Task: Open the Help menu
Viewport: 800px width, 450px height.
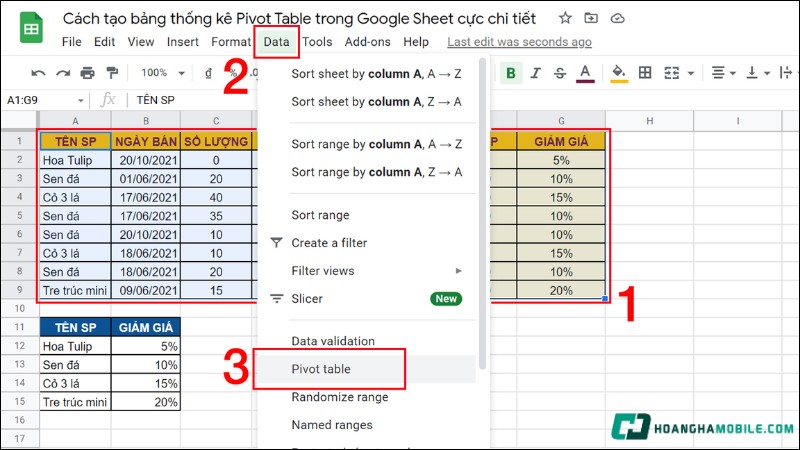Action: pyautogui.click(x=416, y=42)
